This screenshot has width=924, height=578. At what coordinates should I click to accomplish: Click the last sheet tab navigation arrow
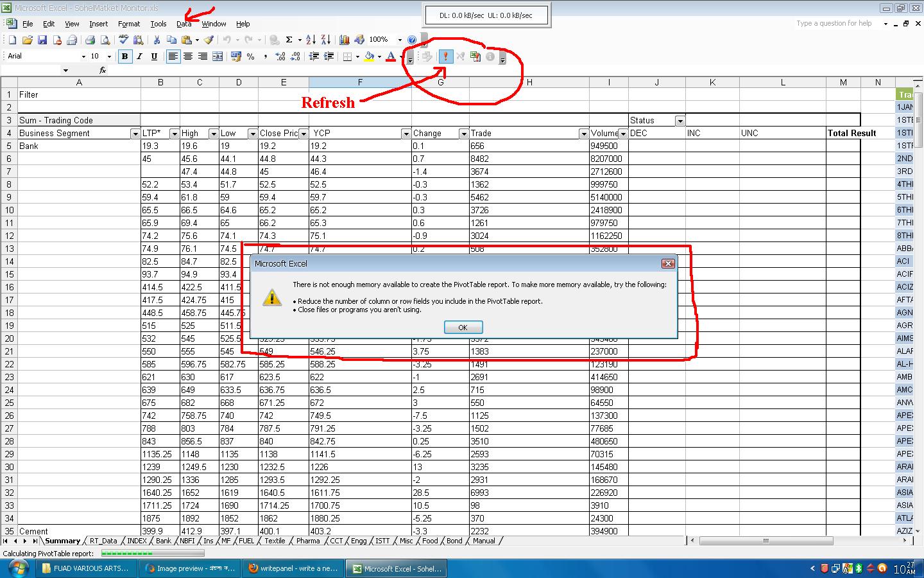coord(35,541)
